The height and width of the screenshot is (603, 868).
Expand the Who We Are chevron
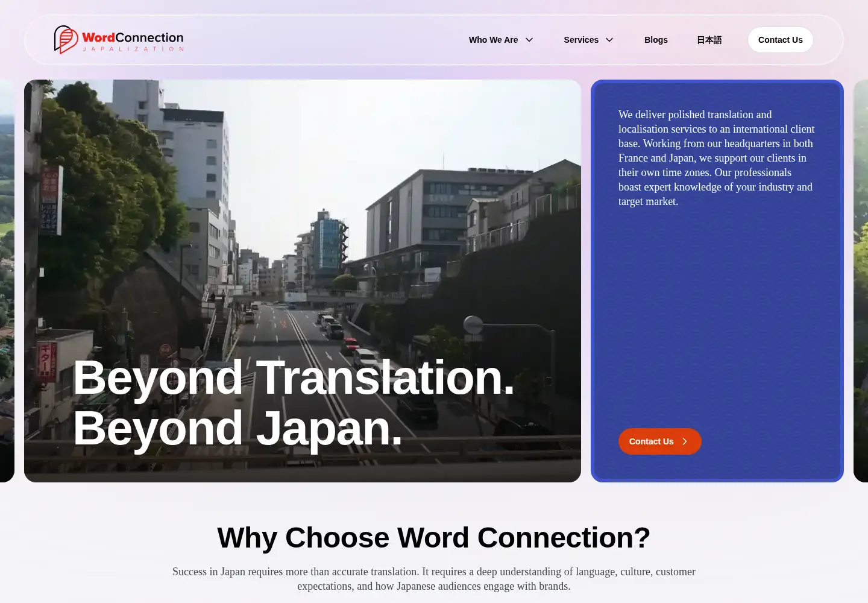tap(529, 40)
